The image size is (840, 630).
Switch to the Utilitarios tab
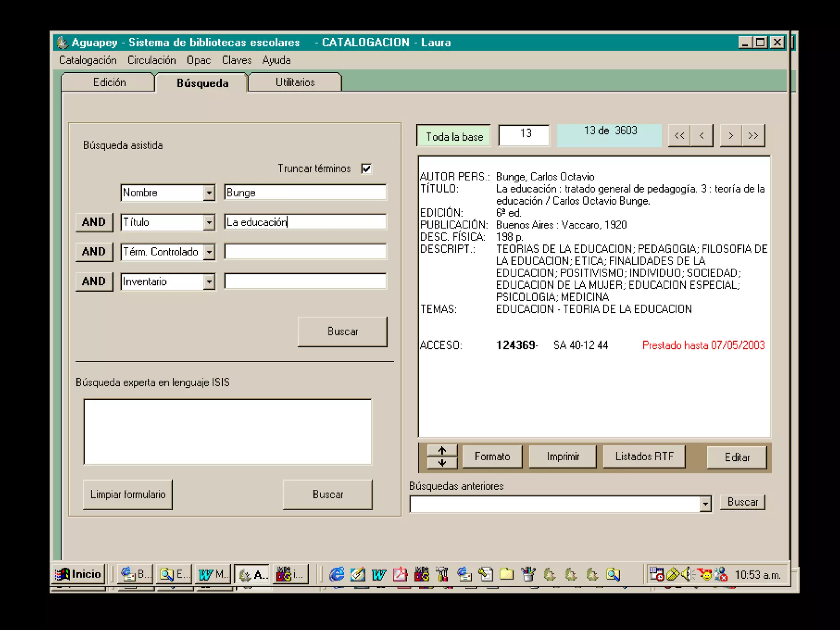[x=295, y=82]
